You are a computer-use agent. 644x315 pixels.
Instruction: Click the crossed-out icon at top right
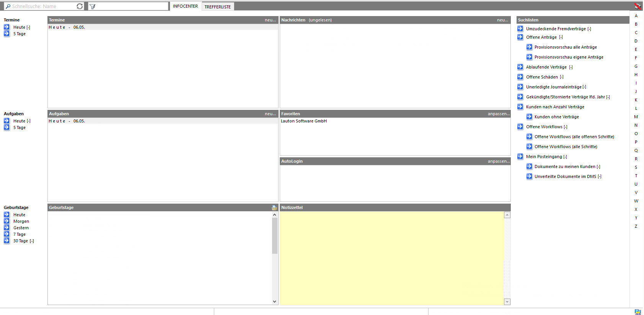(637, 6)
